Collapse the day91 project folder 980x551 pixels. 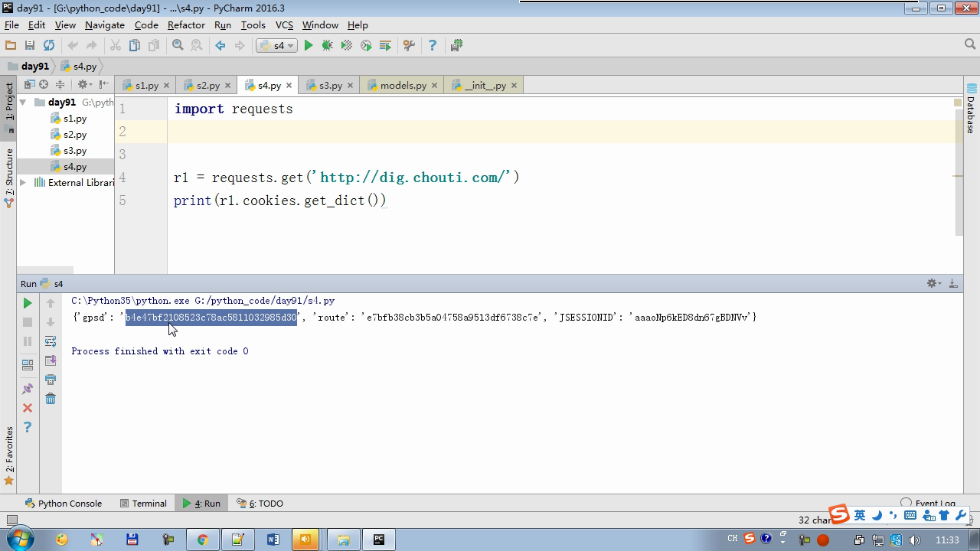[x=23, y=102]
